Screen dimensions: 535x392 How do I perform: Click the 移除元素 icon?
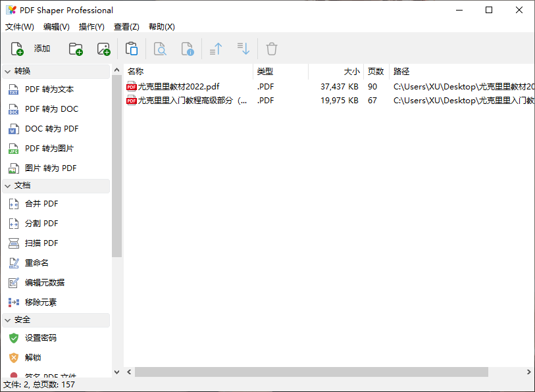tap(14, 303)
